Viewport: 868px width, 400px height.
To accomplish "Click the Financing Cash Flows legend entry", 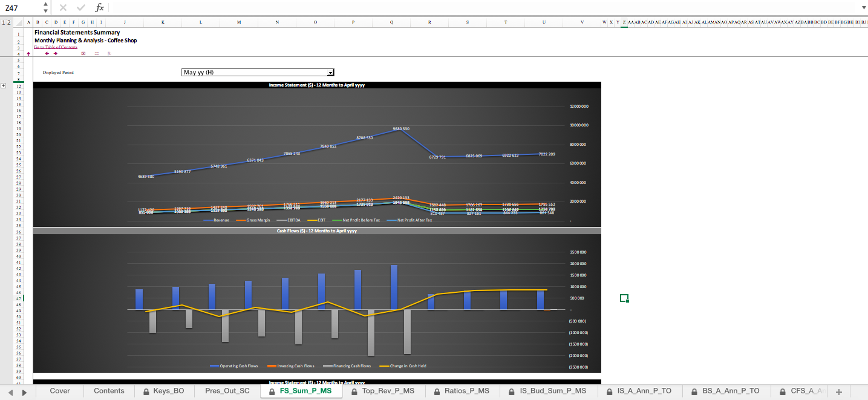I will 347,366.
